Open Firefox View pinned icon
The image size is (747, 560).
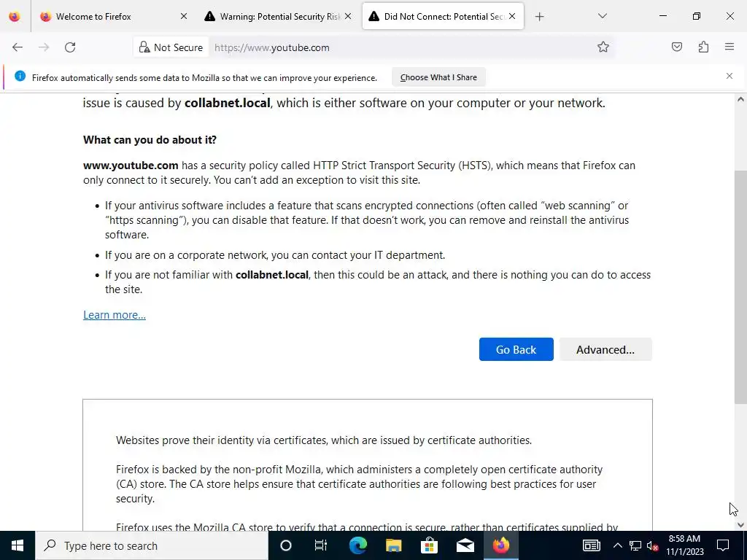(15, 16)
